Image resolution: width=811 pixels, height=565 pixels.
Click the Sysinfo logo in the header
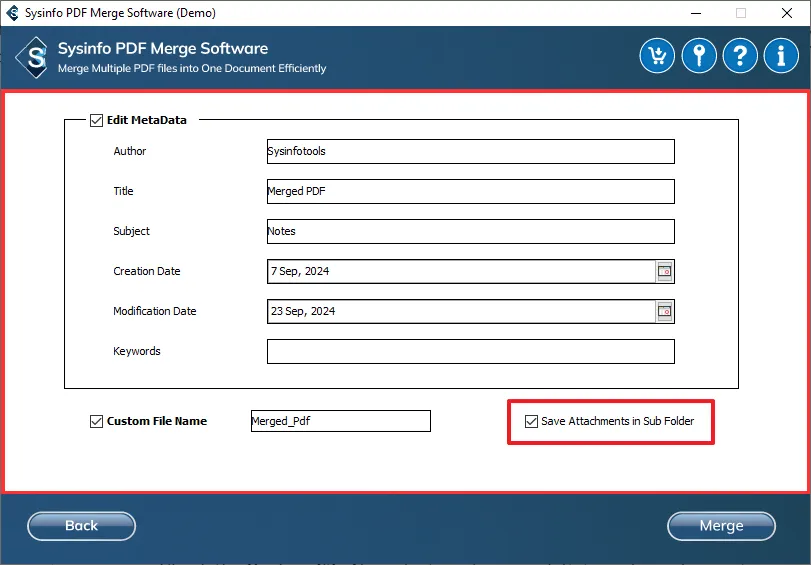[34, 57]
